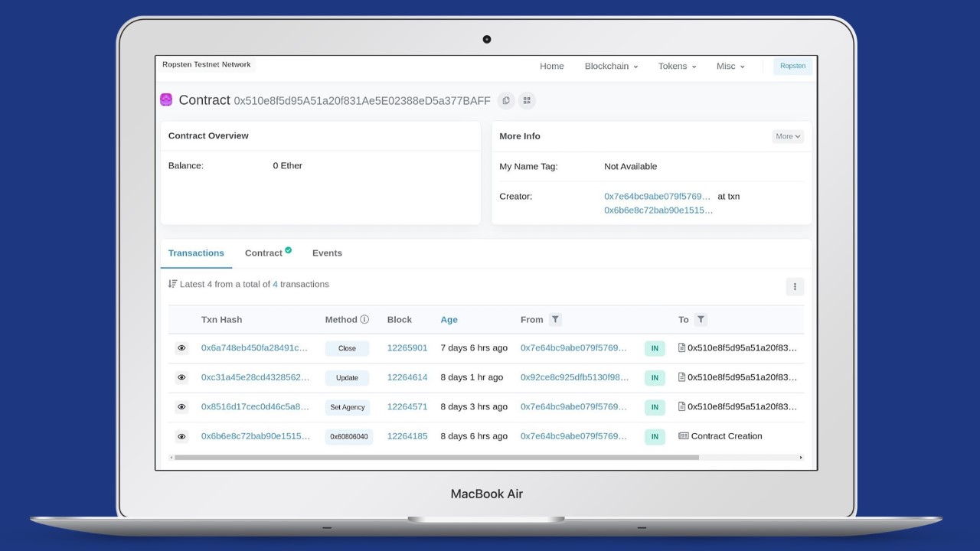Open the More dropdown in More Info
Screen dimensions: 980x551
(x=787, y=136)
